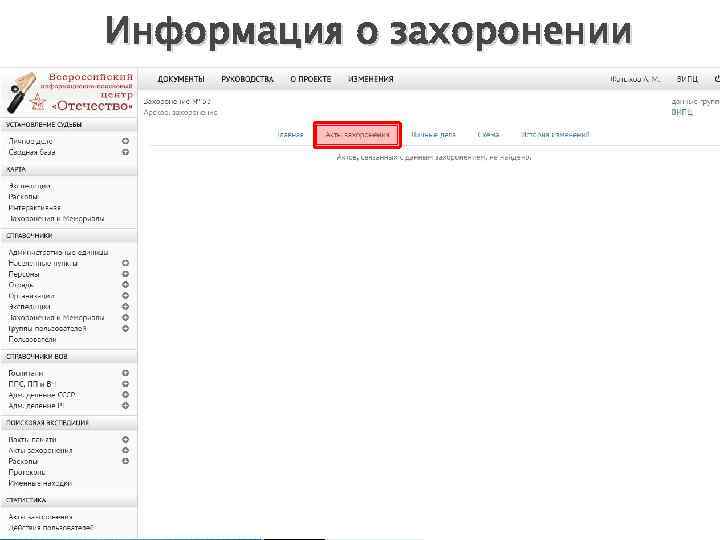Click plus icon beside Населенные пункты
This screenshot has height=540, width=720.
[125, 263]
